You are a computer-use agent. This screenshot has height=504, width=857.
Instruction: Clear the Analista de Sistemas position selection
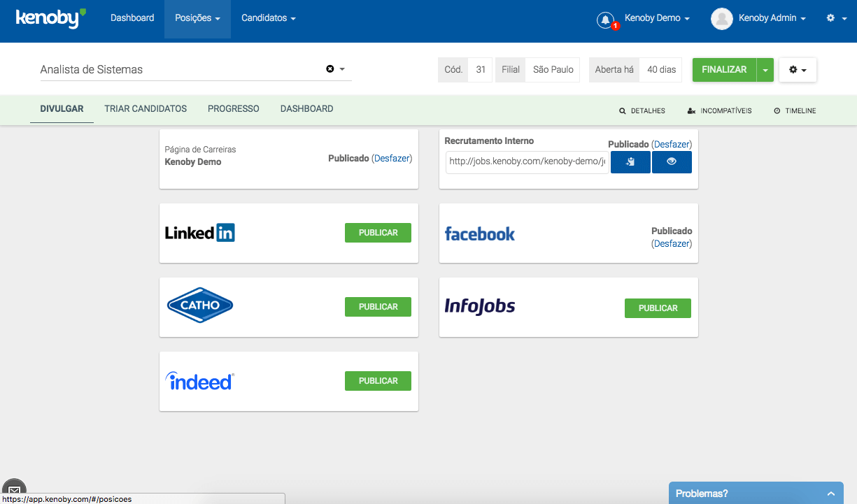click(x=330, y=69)
